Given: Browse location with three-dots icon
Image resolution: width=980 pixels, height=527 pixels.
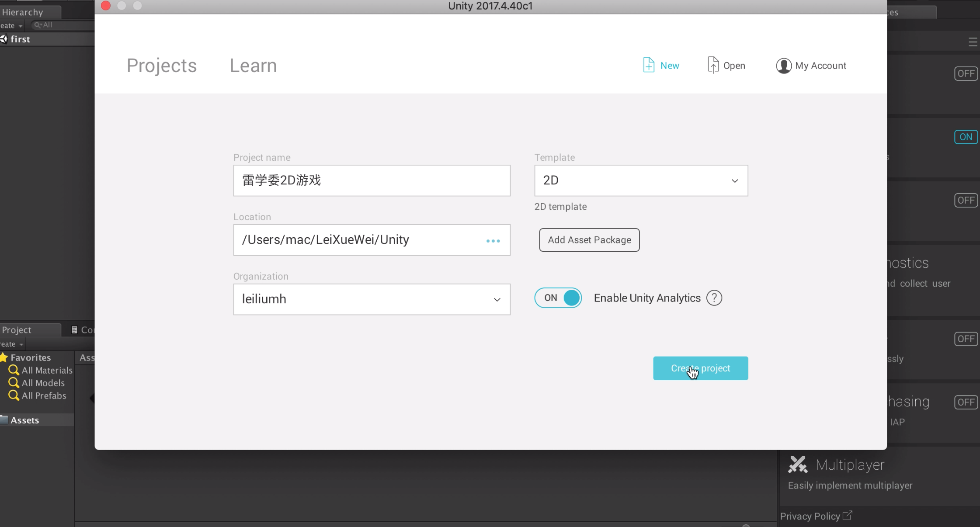Looking at the screenshot, I should pyautogui.click(x=493, y=241).
